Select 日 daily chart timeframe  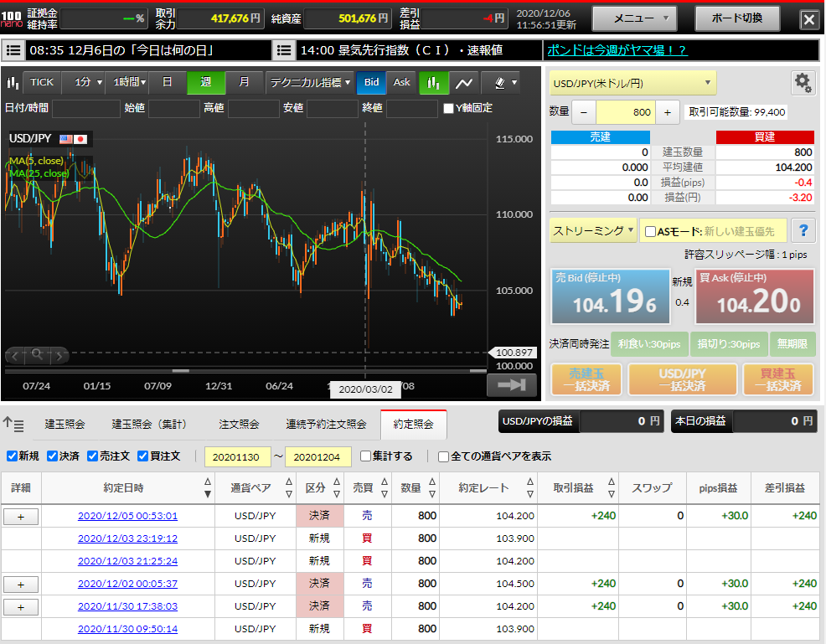167,82
